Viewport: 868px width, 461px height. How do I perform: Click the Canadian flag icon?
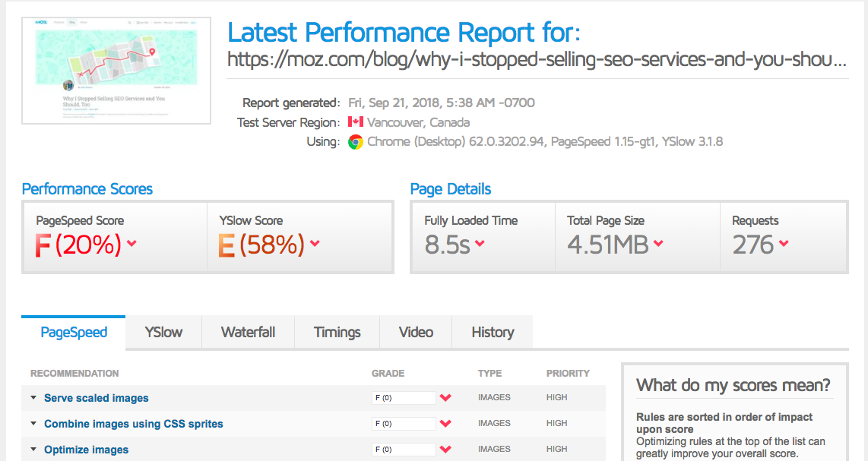click(x=356, y=122)
